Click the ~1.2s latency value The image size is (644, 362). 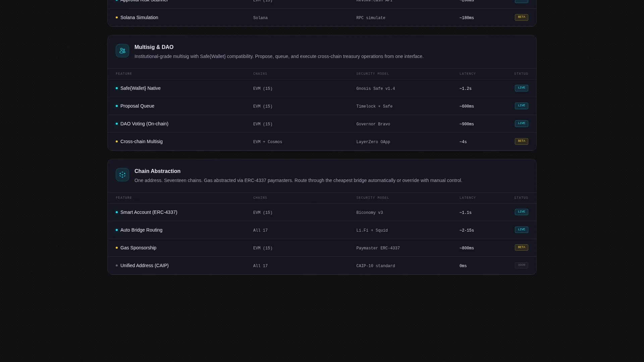pyautogui.click(x=466, y=89)
